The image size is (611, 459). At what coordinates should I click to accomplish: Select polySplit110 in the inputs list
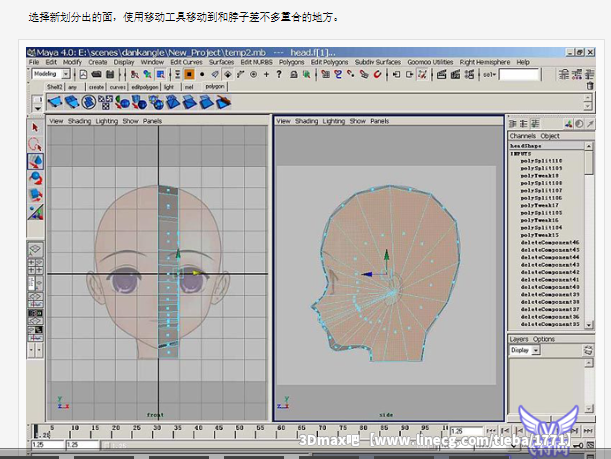pos(541,160)
